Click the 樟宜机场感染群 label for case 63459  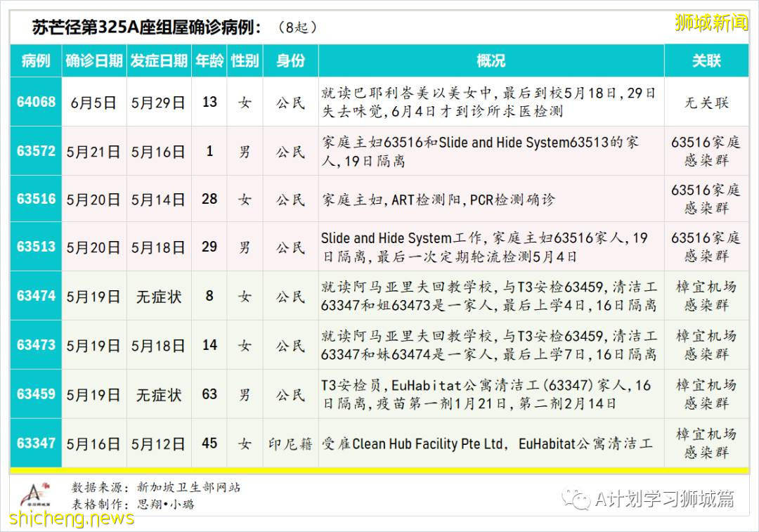(x=707, y=395)
